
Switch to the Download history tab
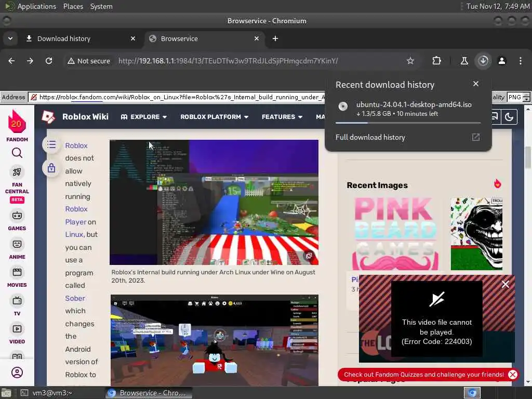point(81,38)
